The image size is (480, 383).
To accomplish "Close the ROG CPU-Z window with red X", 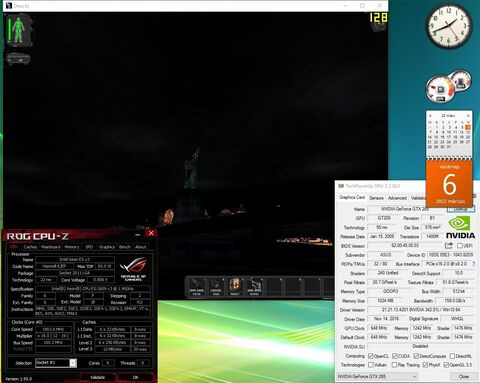I will (151, 233).
